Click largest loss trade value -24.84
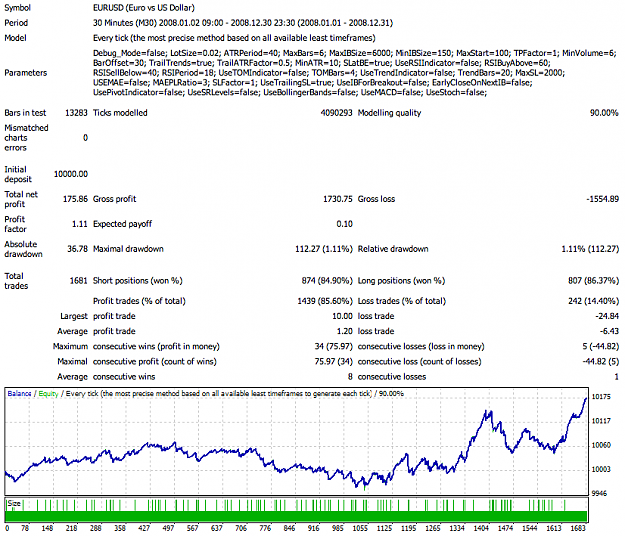This screenshot has width=625, height=536. 607,316
